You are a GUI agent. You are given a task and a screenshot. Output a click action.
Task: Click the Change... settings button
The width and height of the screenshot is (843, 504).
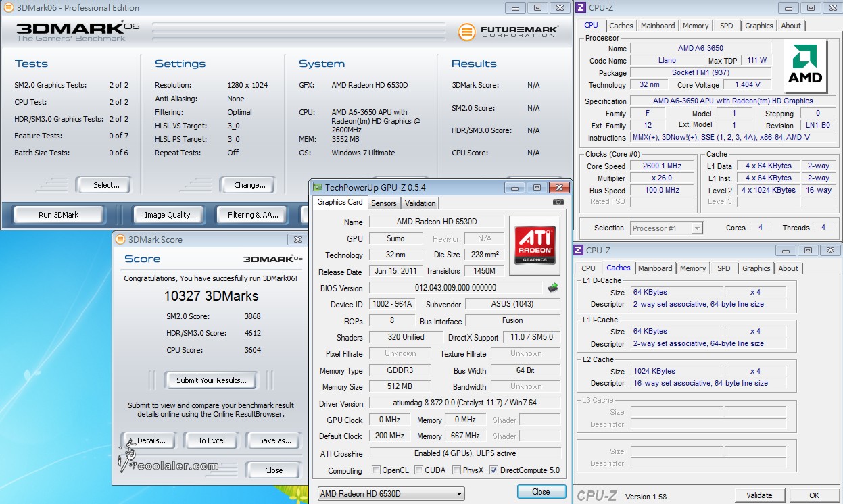(249, 185)
